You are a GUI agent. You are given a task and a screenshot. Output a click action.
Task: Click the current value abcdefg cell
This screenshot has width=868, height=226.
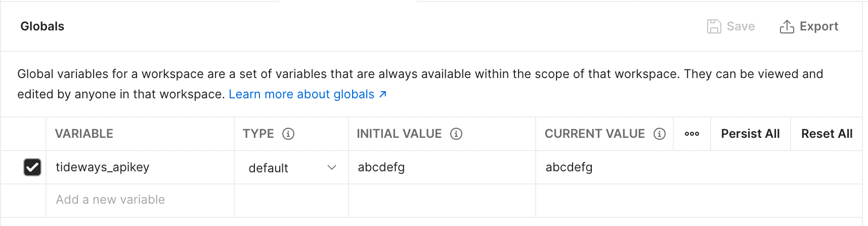coord(699,167)
